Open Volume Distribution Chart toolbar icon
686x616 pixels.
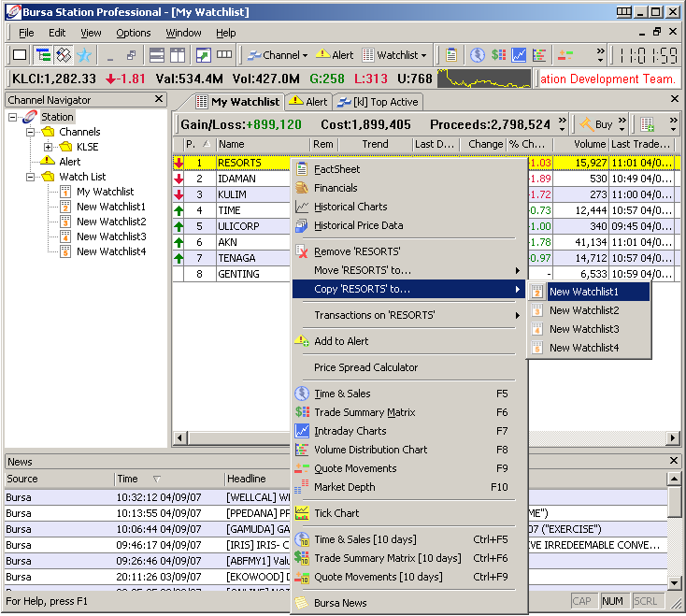click(x=539, y=55)
